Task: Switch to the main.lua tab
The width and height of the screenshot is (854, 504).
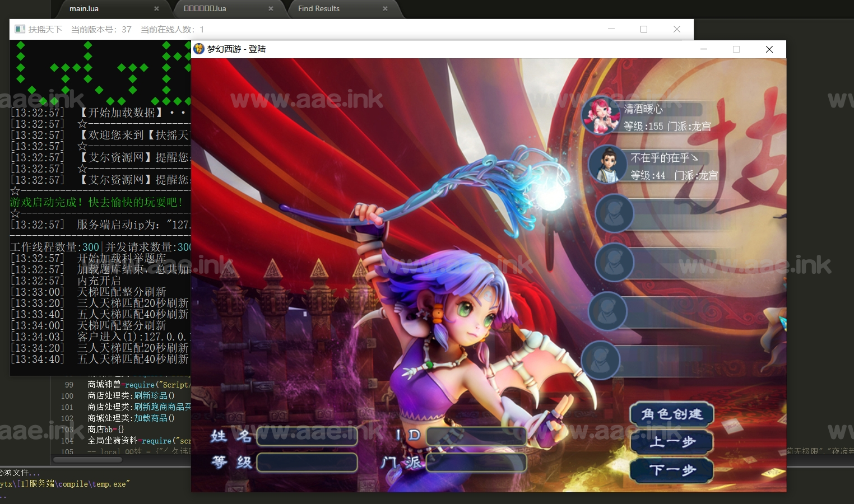Action: (84, 9)
